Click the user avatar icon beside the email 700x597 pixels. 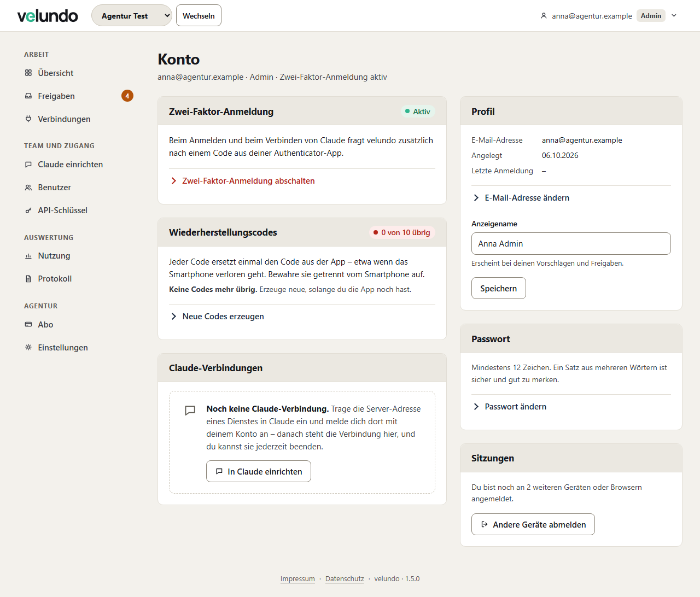tap(544, 16)
